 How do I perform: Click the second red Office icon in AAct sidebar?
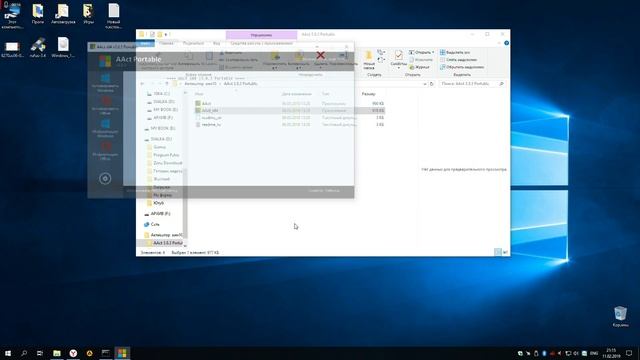105,146
